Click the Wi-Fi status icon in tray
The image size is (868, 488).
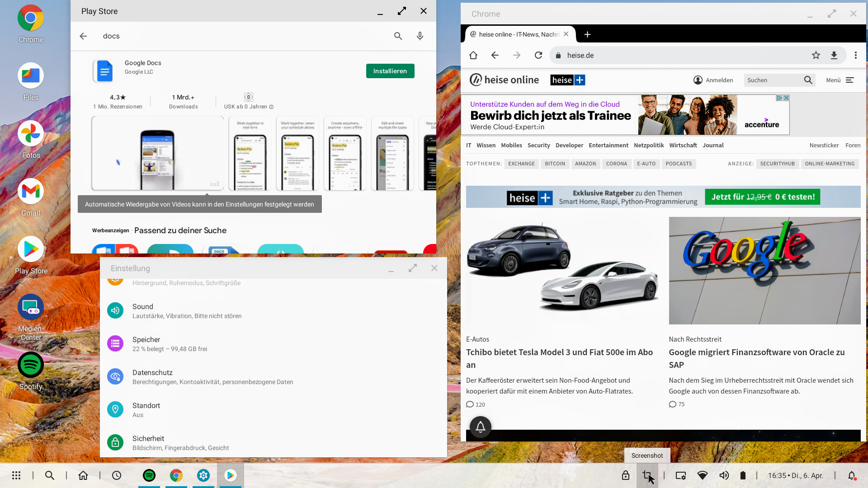(x=702, y=475)
